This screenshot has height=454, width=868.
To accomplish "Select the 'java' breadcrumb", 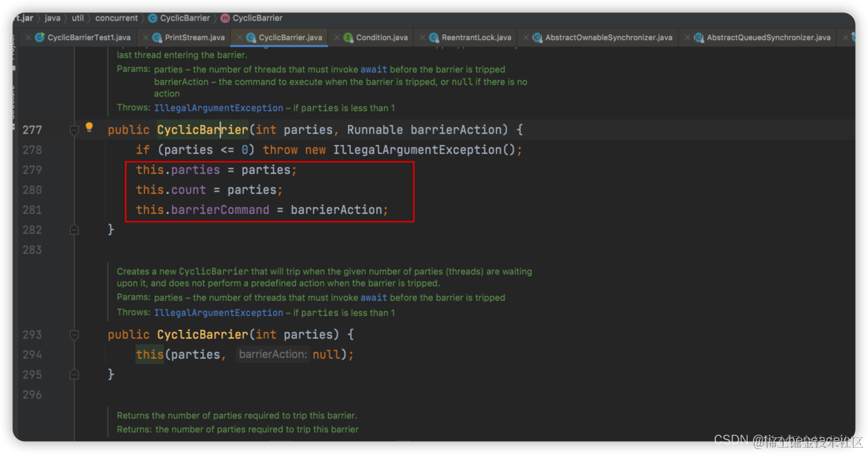I will pyautogui.click(x=52, y=18).
